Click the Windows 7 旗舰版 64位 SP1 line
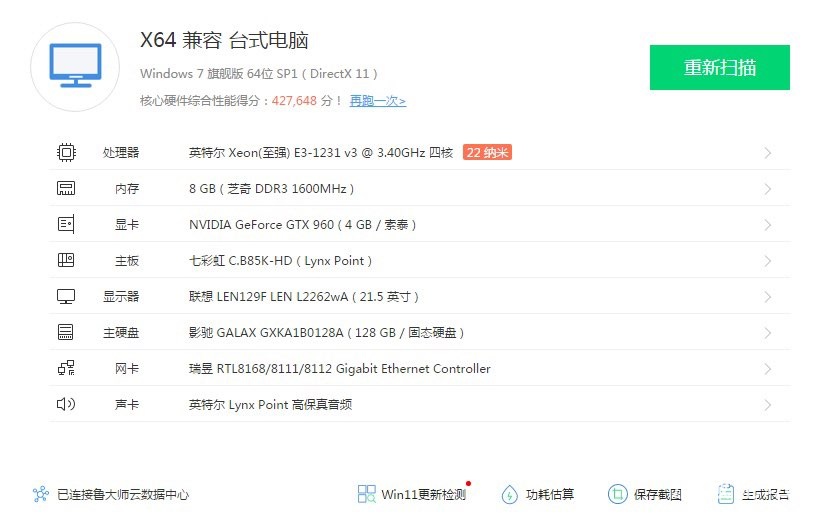 coord(258,74)
